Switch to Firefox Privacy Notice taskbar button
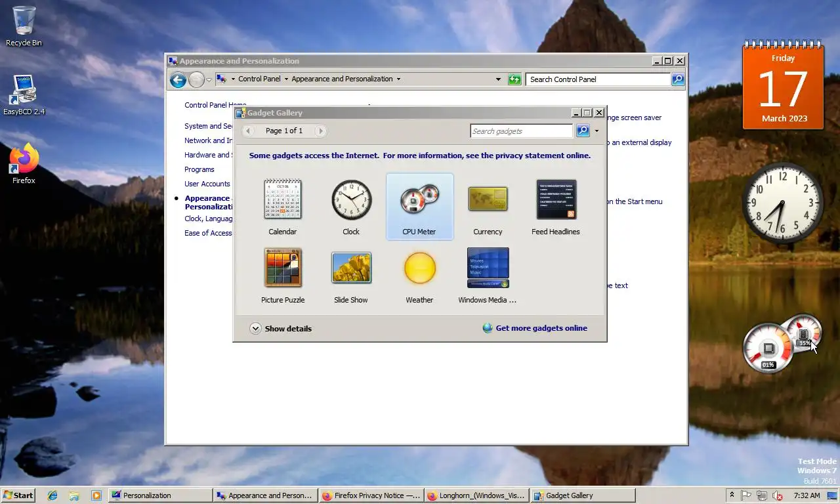 click(x=371, y=495)
